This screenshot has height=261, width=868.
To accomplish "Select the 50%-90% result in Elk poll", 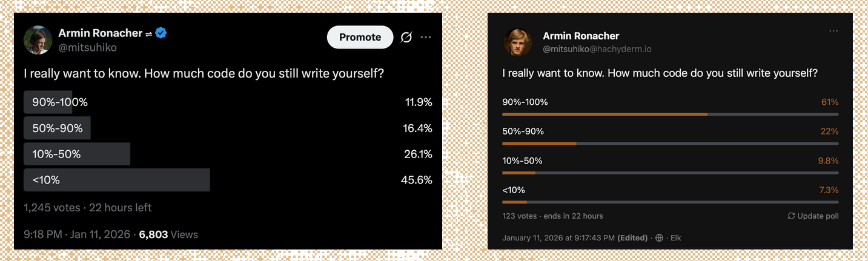I will 523,131.
